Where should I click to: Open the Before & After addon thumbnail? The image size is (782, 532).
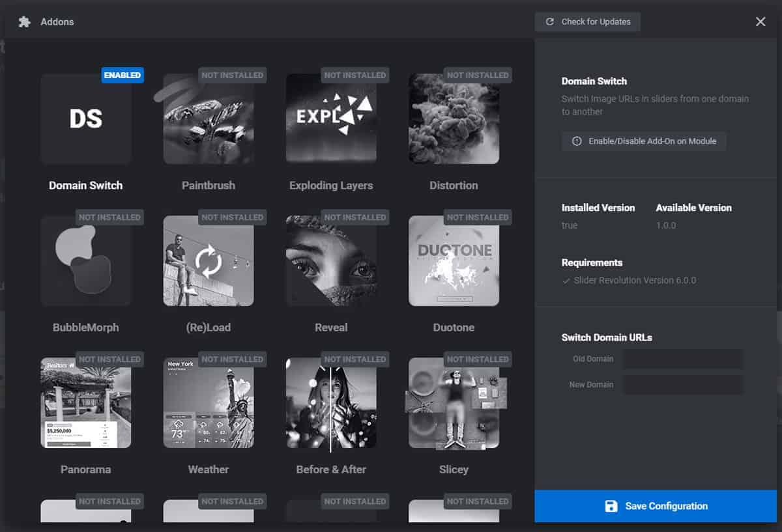(x=331, y=402)
